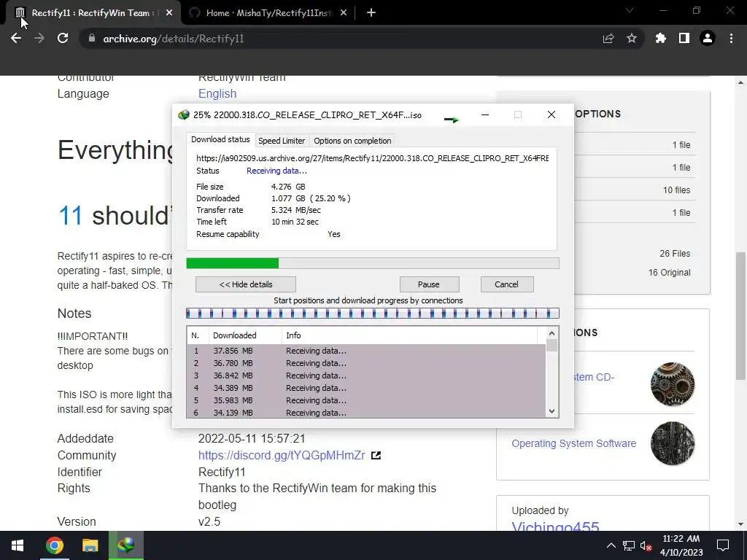
Task: Close the MishaTy Rectify11Installer tab
Action: pos(344,13)
